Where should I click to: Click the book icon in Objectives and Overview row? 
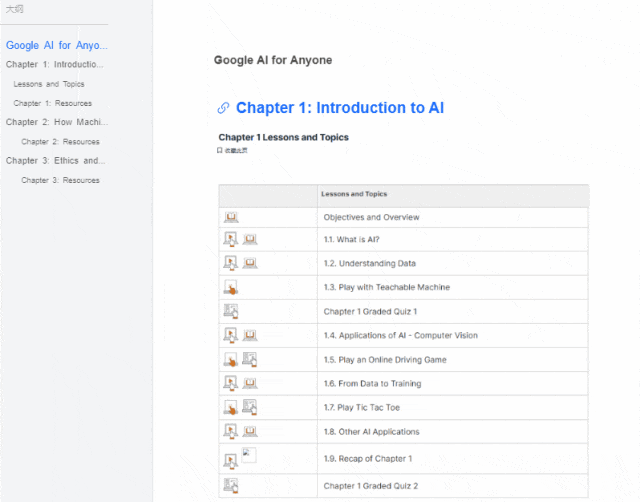231,217
